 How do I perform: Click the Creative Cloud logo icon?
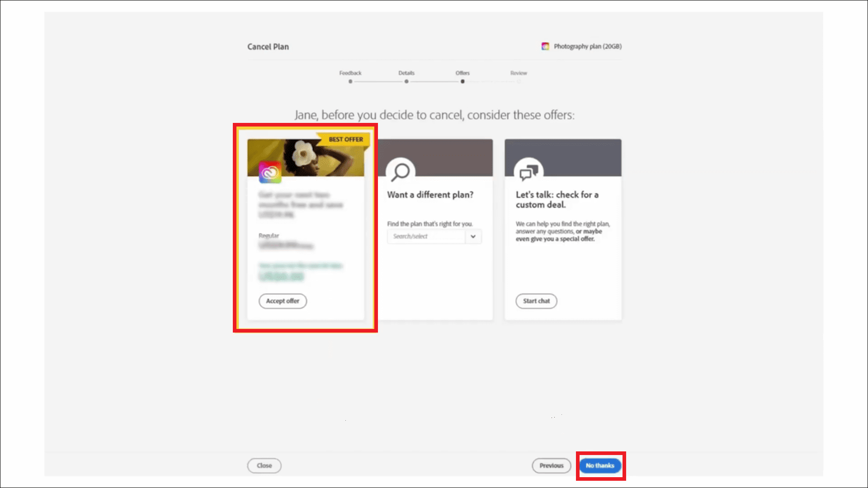(270, 172)
